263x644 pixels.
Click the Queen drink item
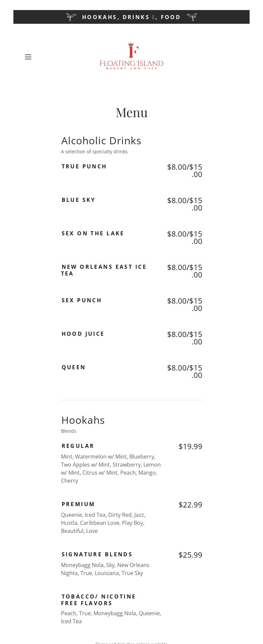tap(74, 367)
